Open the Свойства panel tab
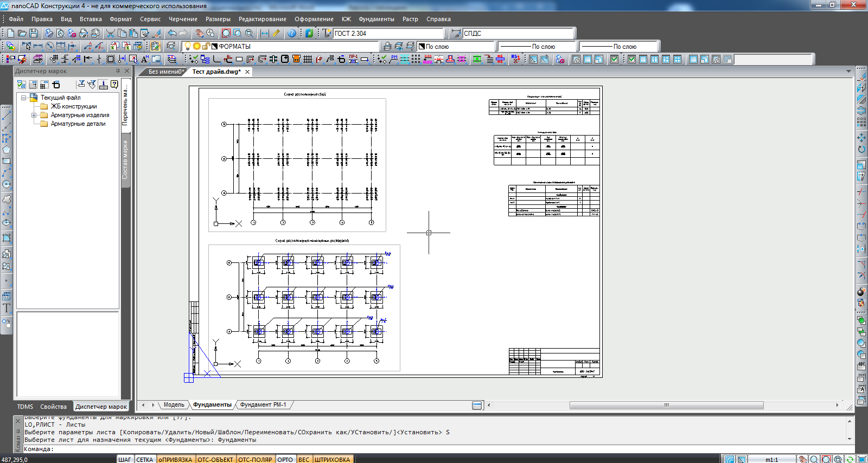Viewport: 868px width, 463px height. pyautogui.click(x=53, y=407)
